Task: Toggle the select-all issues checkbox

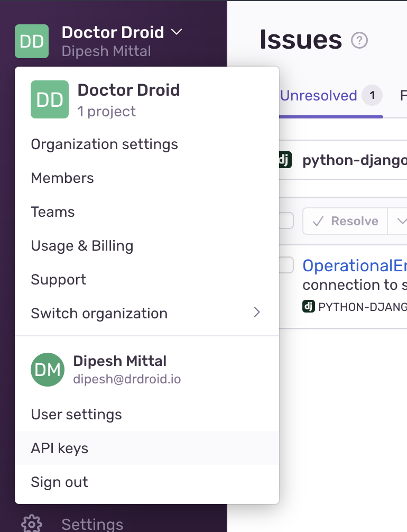Action: pyautogui.click(x=286, y=221)
